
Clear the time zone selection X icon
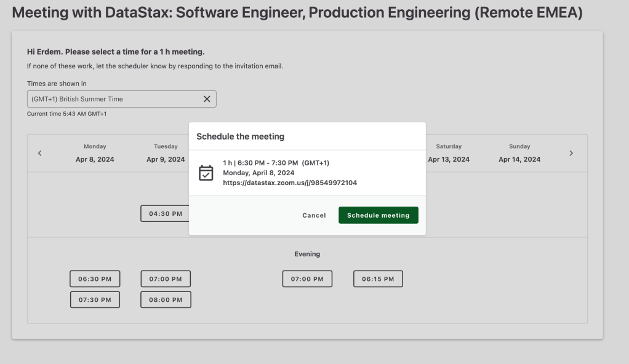click(207, 99)
